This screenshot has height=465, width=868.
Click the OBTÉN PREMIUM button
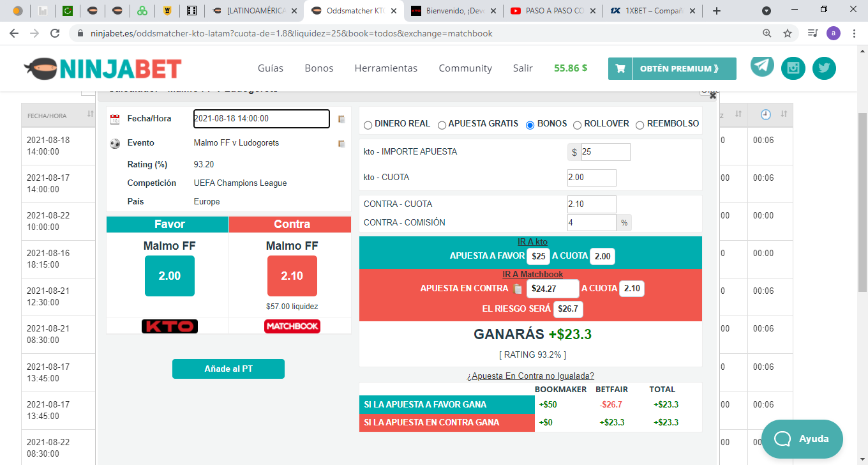(x=684, y=68)
